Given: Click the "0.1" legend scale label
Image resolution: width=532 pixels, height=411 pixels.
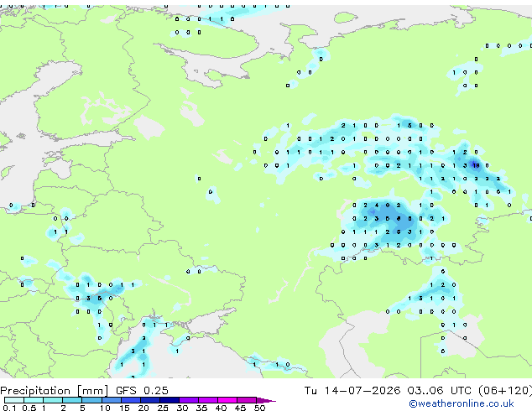Looking at the screenshot, I should [9, 408].
